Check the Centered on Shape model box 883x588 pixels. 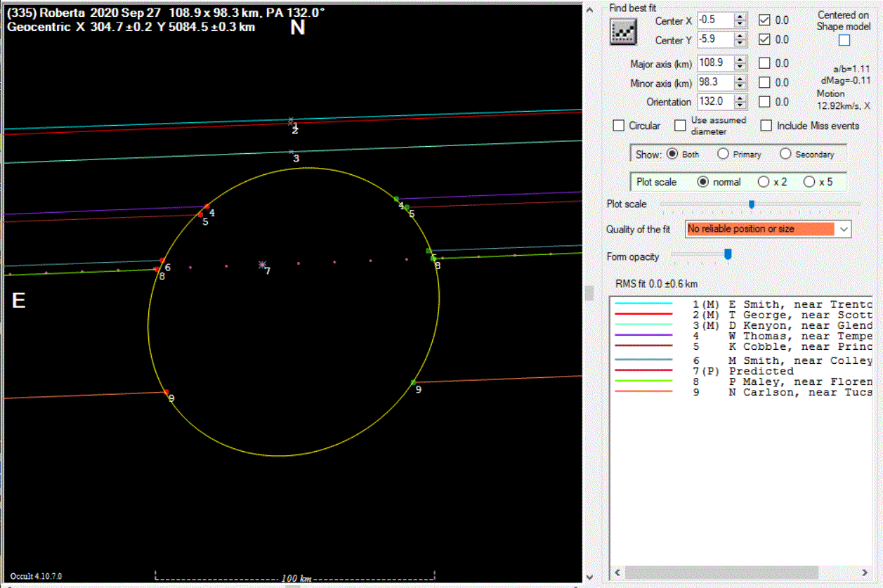coord(844,41)
